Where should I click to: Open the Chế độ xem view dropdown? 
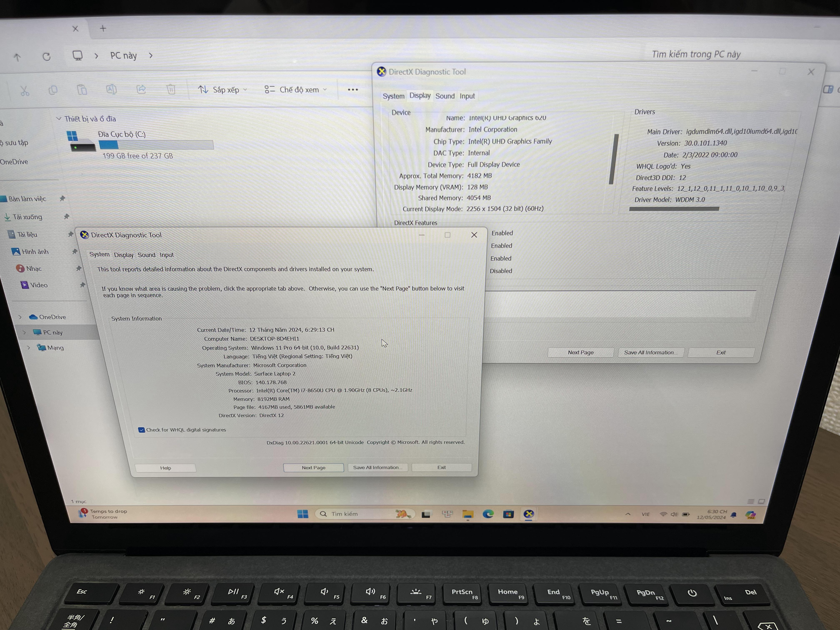tap(296, 90)
